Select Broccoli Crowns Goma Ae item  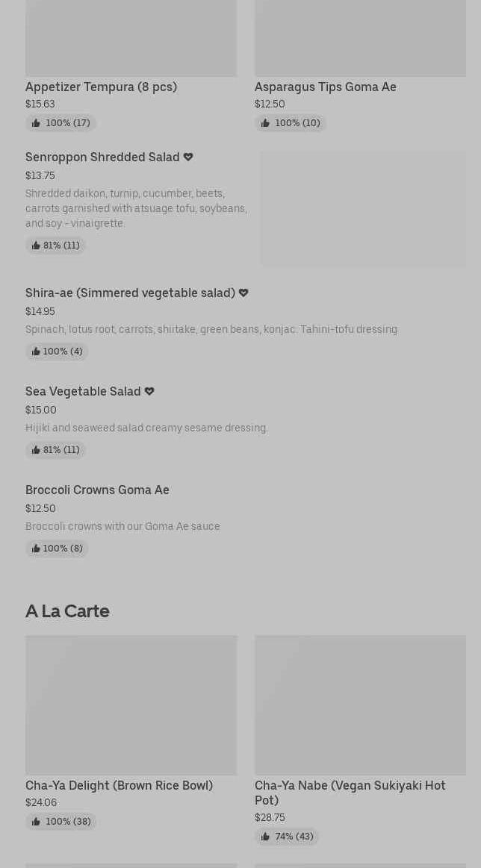click(97, 490)
